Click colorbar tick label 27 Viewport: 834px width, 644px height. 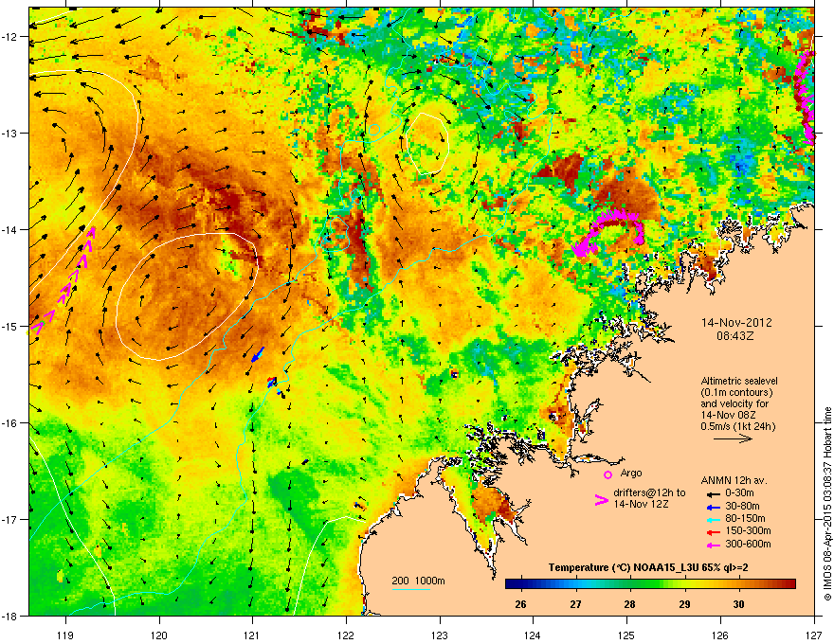575,604
